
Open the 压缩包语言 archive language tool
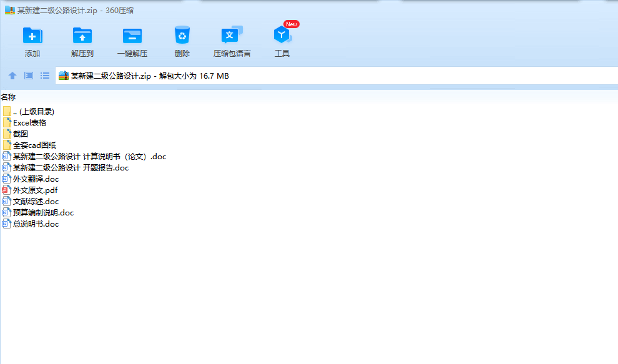[232, 35]
